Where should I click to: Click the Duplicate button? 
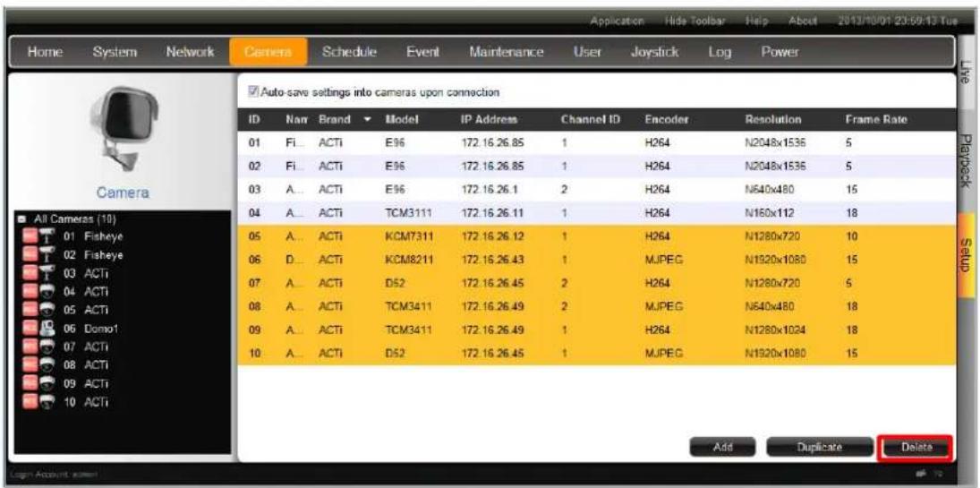click(x=820, y=448)
